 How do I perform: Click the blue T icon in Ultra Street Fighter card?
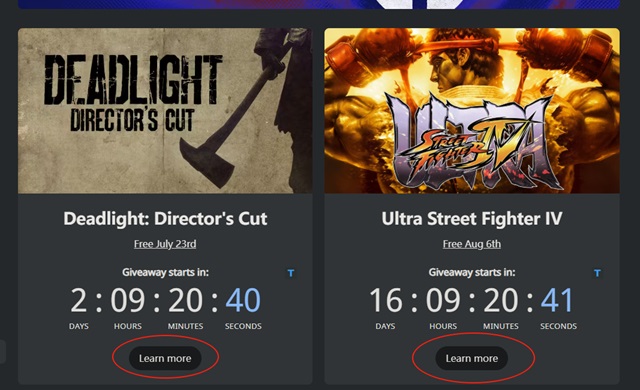pos(597,273)
